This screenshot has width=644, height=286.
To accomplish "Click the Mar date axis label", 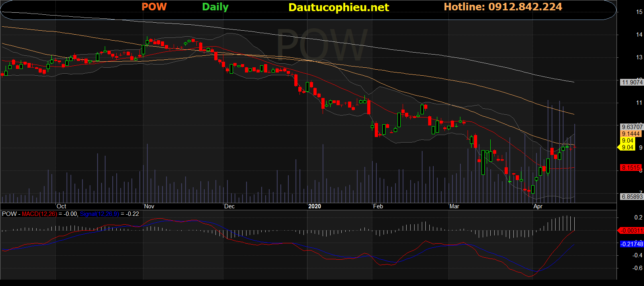I will tap(454, 206).
